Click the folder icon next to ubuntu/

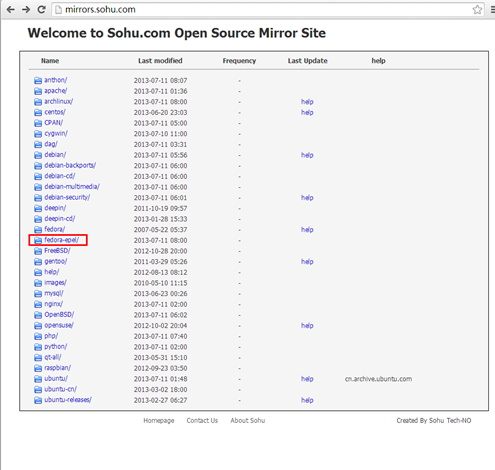click(x=38, y=379)
